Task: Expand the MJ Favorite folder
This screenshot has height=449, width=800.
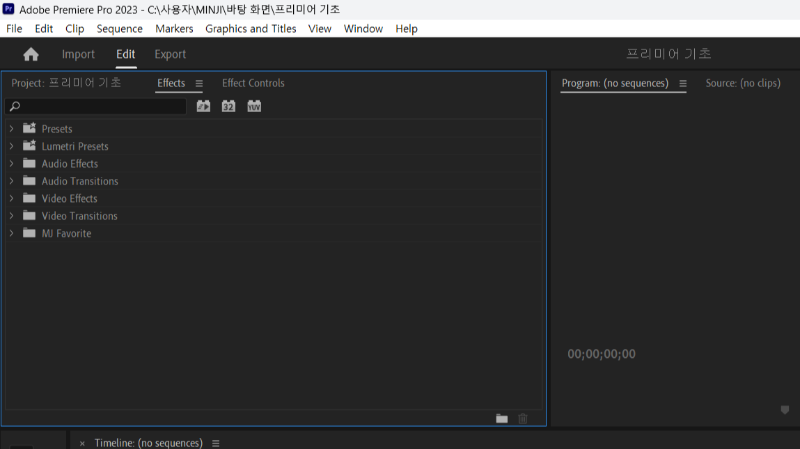Action: (x=11, y=233)
